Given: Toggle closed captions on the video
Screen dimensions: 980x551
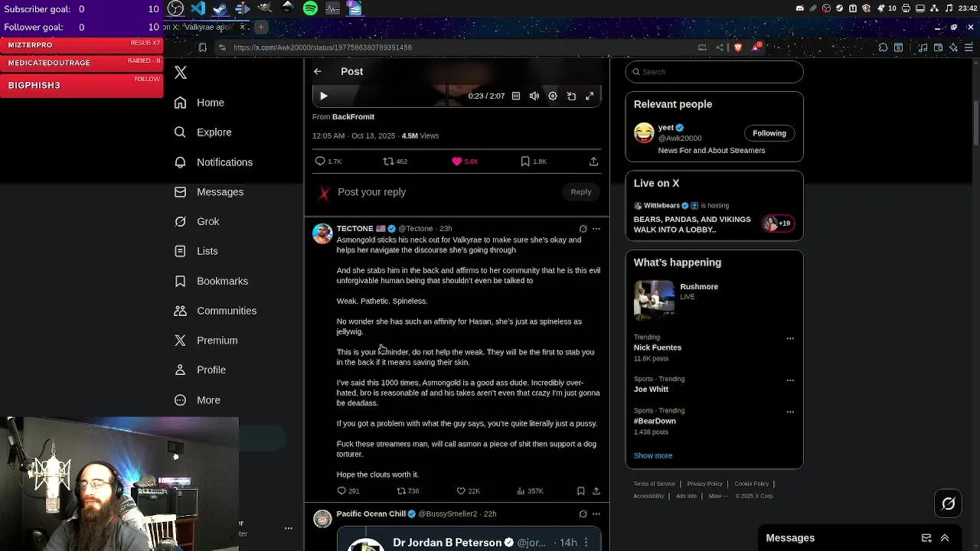Looking at the screenshot, I should [x=516, y=96].
